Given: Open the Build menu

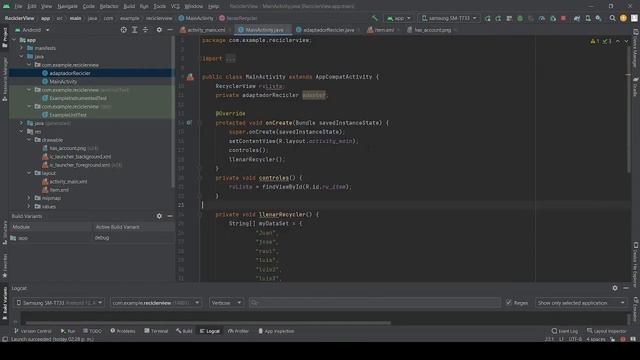Looking at the screenshot, I should [129, 6].
